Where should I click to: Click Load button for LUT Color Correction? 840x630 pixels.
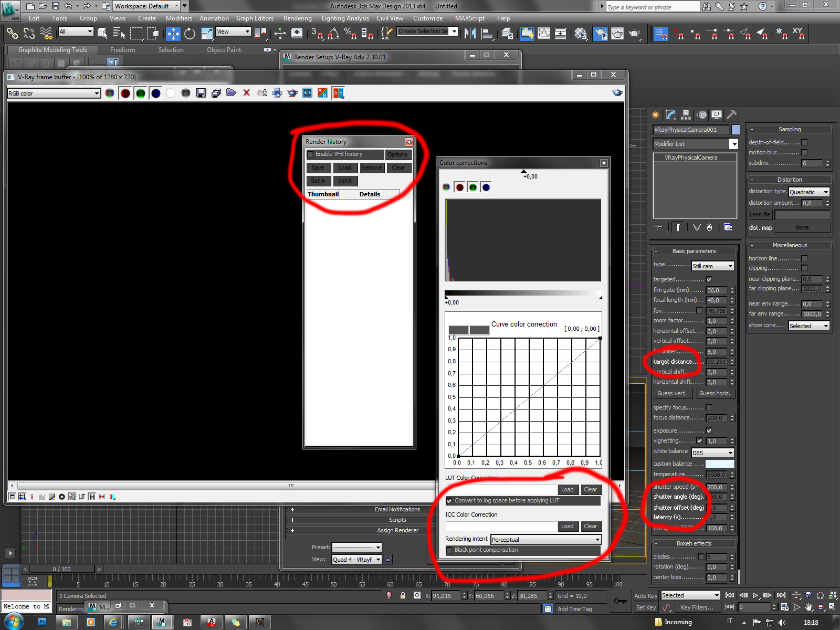[567, 489]
